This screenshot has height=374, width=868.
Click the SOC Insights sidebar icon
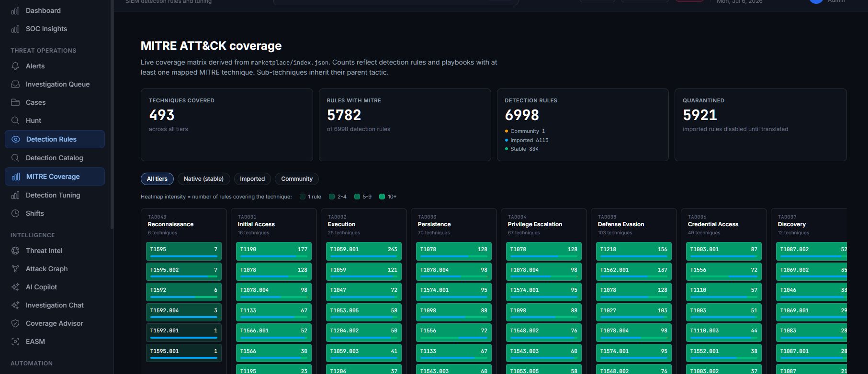[x=15, y=29]
